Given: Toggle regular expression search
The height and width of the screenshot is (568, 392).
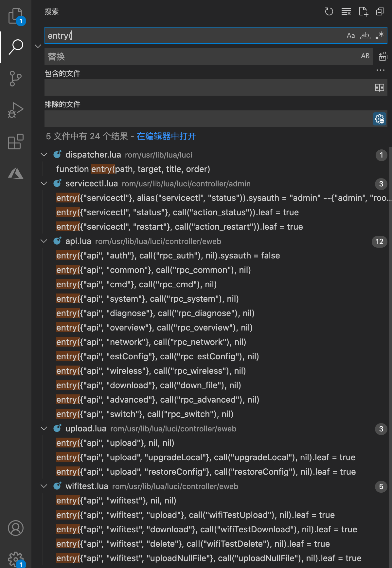Looking at the screenshot, I should 380,35.
